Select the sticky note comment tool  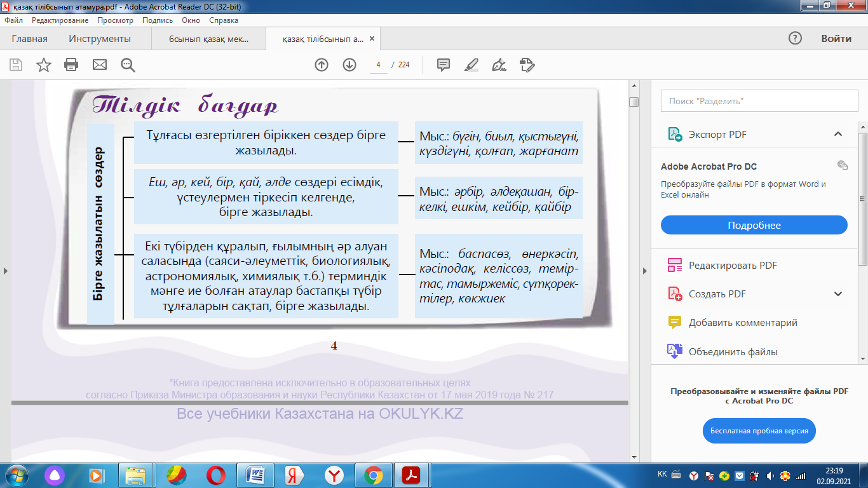tap(444, 65)
